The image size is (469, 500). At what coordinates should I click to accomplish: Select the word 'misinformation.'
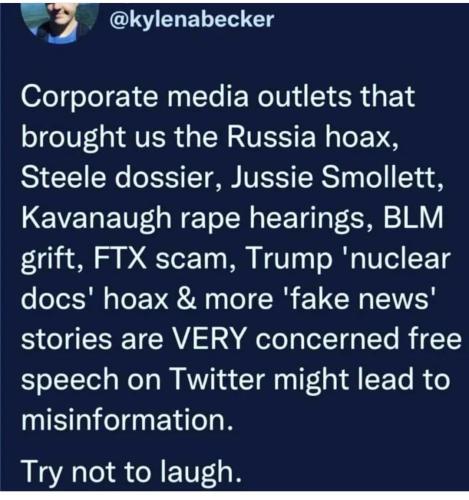[127, 419]
